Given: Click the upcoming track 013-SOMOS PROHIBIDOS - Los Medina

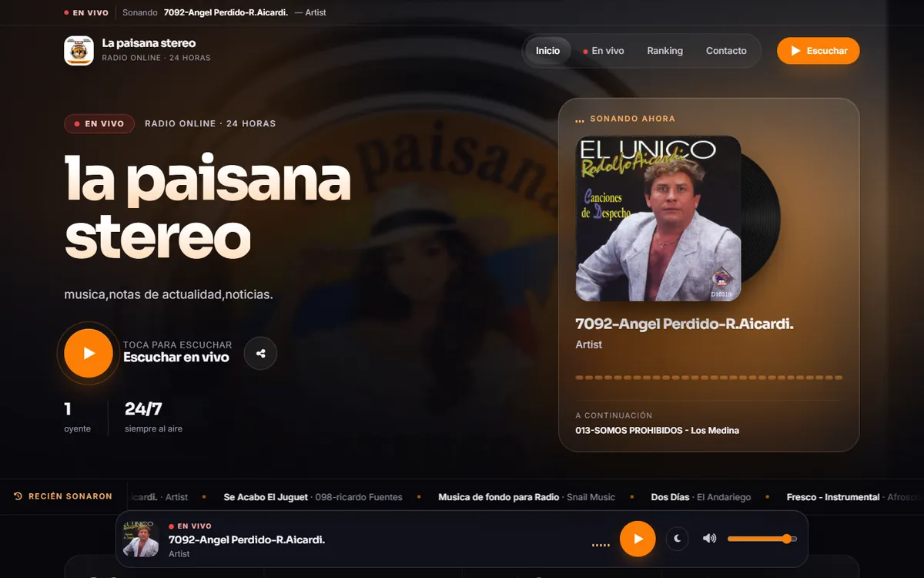Looking at the screenshot, I should [658, 430].
